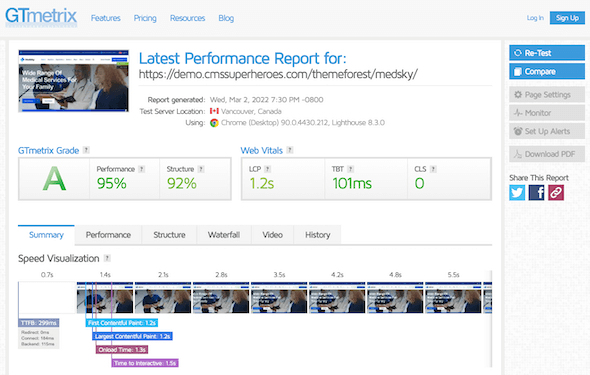
Task: Open help icon beside Web Vitals
Action: (290, 150)
